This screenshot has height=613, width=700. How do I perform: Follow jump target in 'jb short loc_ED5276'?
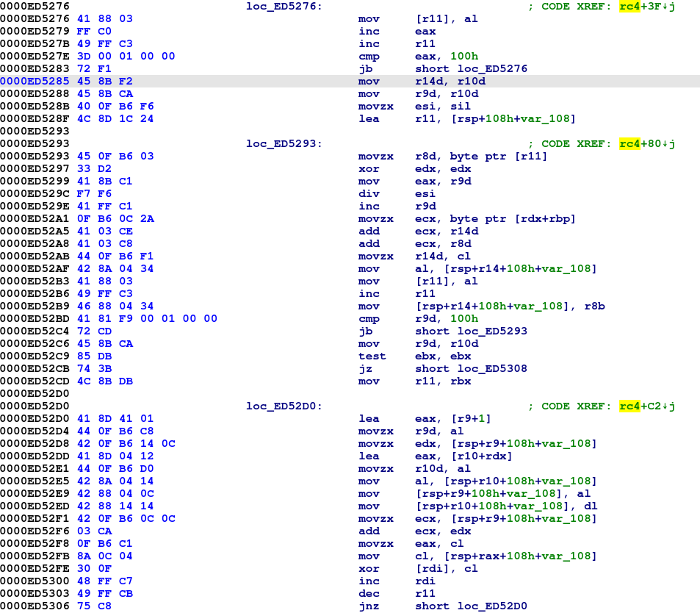(492, 69)
